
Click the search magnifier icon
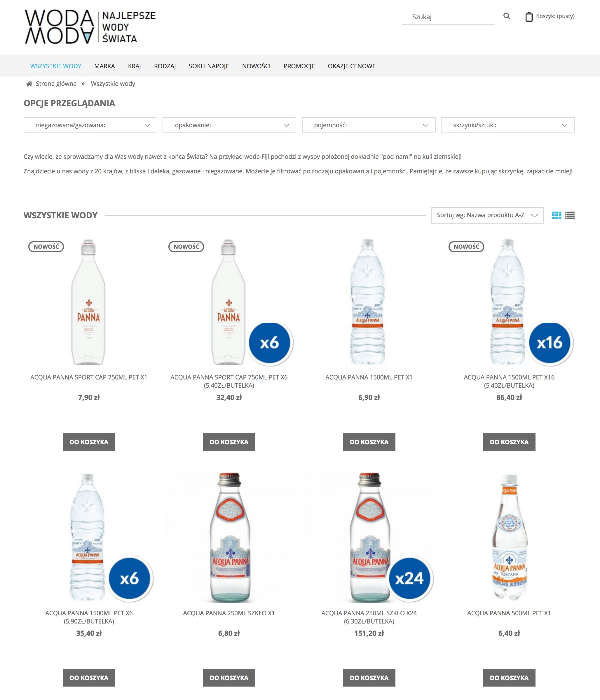tap(506, 16)
